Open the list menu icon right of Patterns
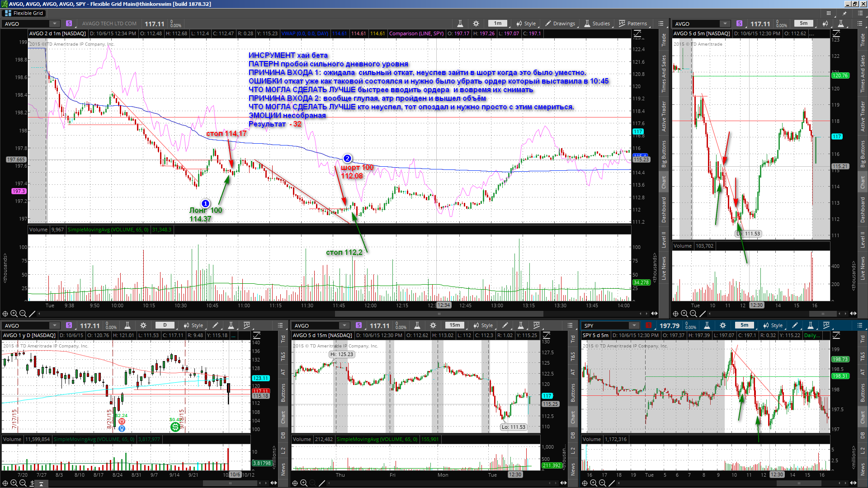The image size is (868, 488). [x=661, y=23]
